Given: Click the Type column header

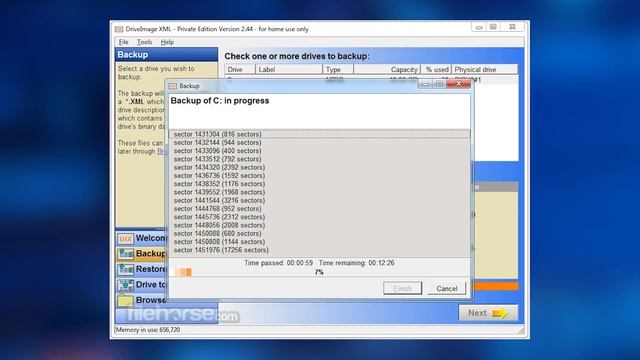Looking at the screenshot, I should pos(338,69).
